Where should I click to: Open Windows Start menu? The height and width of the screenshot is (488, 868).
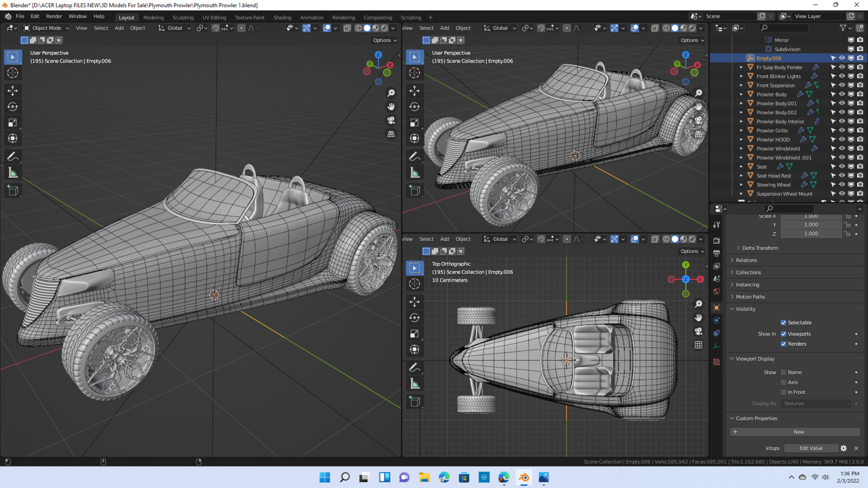[x=325, y=477]
